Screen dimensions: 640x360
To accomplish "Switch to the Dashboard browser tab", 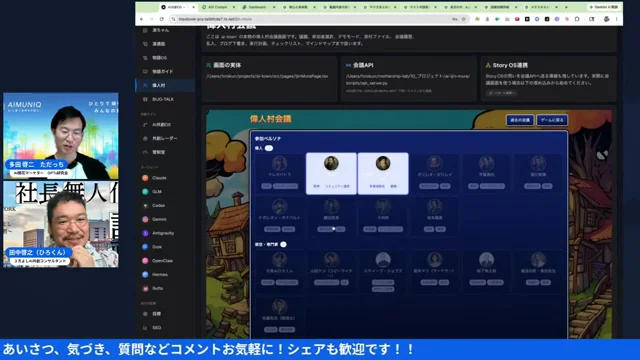I will click(x=257, y=7).
